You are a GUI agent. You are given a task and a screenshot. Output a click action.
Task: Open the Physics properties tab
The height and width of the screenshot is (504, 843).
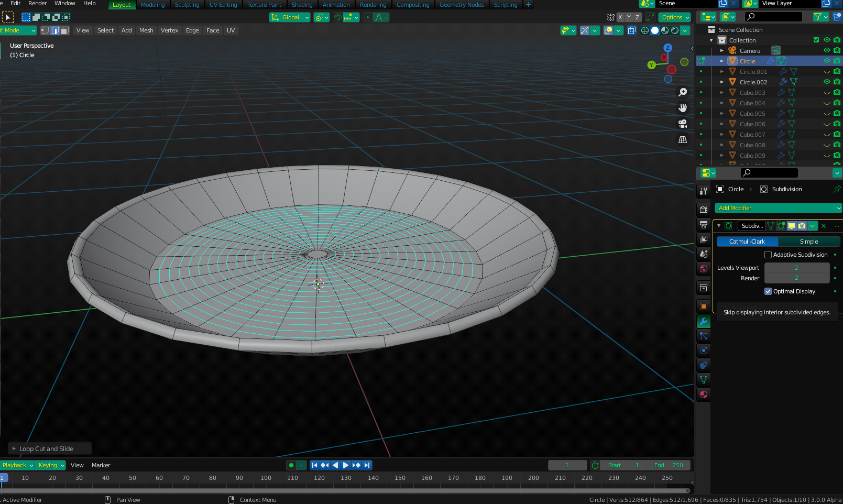pos(704,350)
